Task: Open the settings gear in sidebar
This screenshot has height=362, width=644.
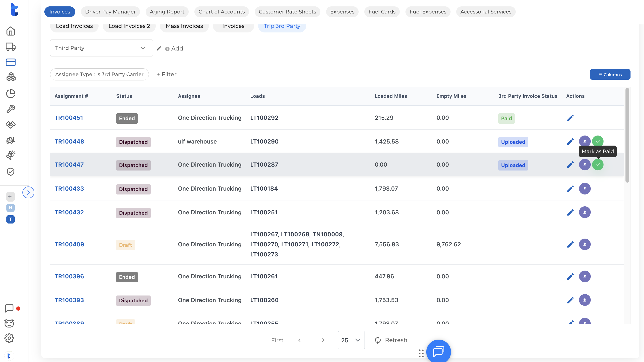Action: coord(9,338)
